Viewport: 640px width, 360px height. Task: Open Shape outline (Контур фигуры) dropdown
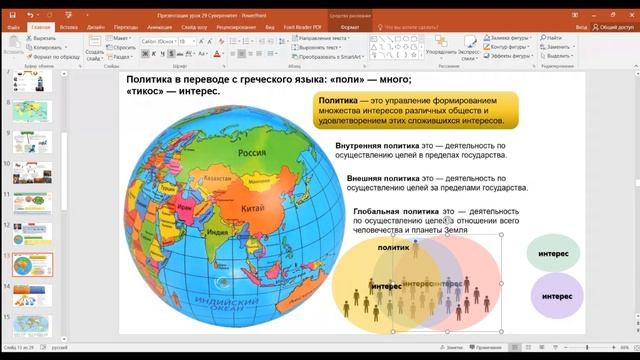pos(507,47)
